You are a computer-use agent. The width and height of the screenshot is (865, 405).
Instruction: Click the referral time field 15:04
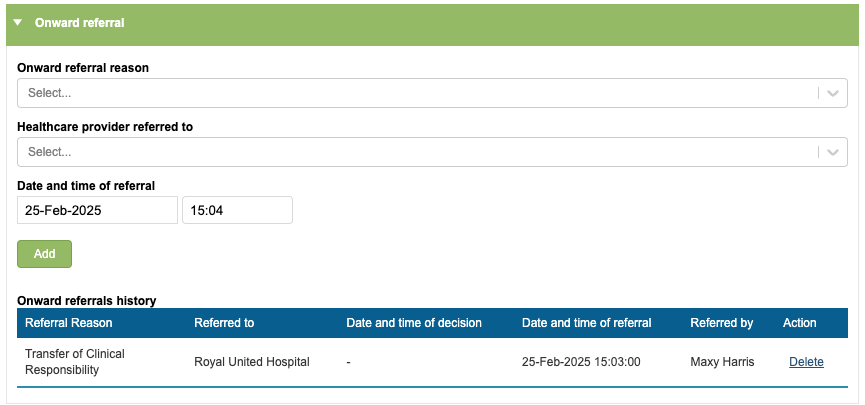pos(237,211)
